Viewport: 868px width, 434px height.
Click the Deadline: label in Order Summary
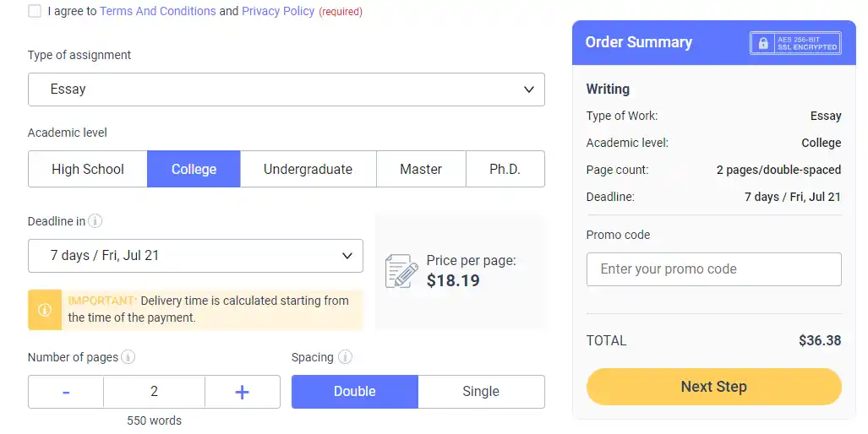pos(610,197)
